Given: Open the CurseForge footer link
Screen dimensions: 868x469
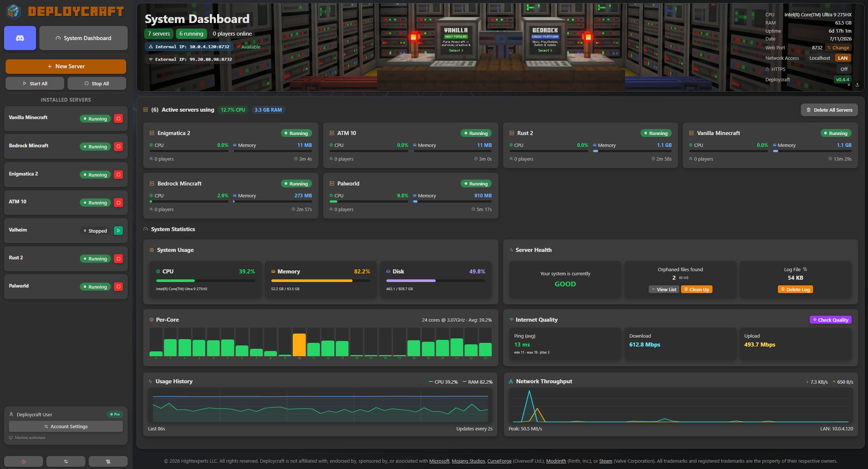Looking at the screenshot, I should pos(499,461).
